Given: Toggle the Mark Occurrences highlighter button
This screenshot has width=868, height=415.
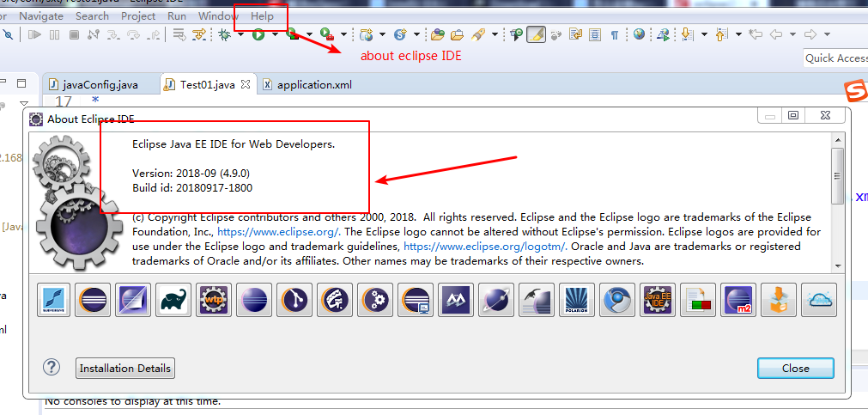Looking at the screenshot, I should pos(536,35).
